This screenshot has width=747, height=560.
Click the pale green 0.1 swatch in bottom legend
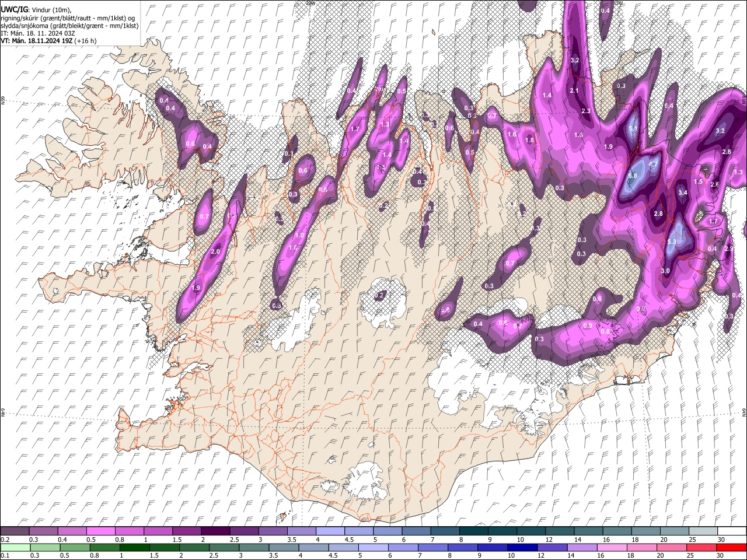pos(16,547)
